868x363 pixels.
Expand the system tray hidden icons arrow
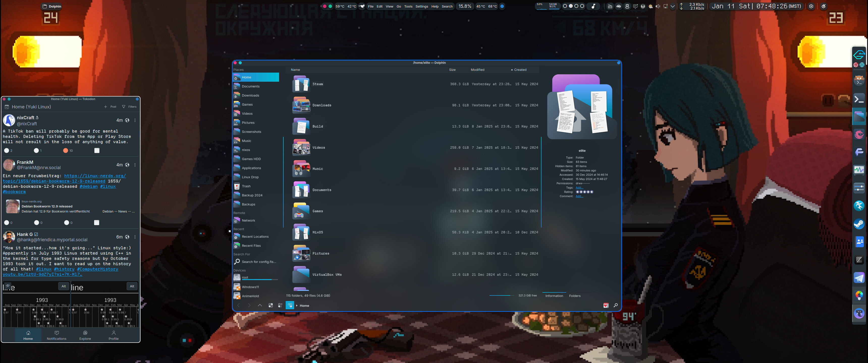coord(672,6)
